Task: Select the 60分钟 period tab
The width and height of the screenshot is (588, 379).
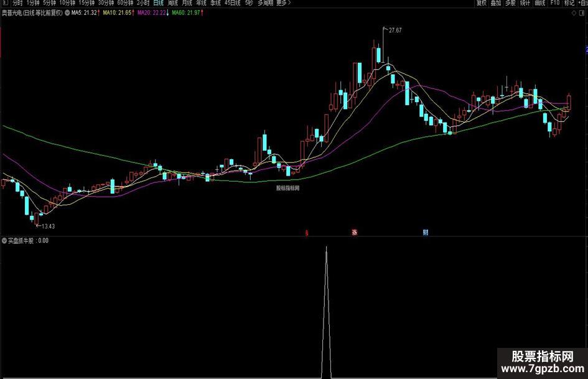Action: [x=125, y=2]
